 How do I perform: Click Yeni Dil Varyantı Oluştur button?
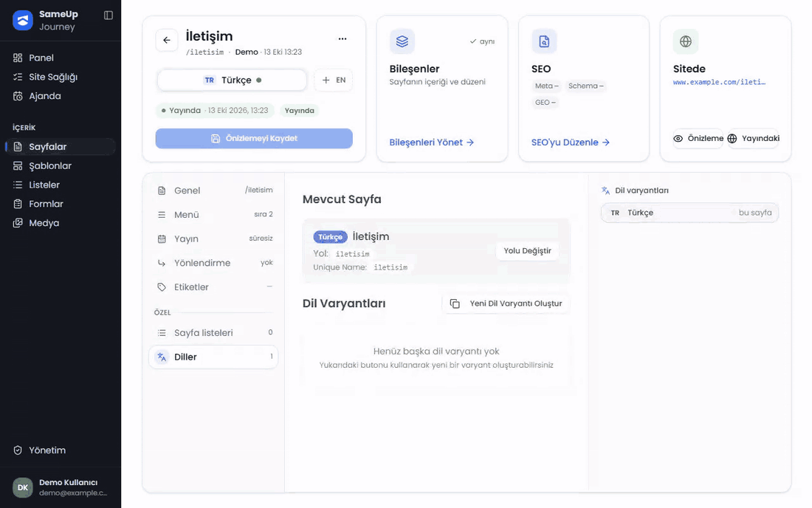(506, 304)
